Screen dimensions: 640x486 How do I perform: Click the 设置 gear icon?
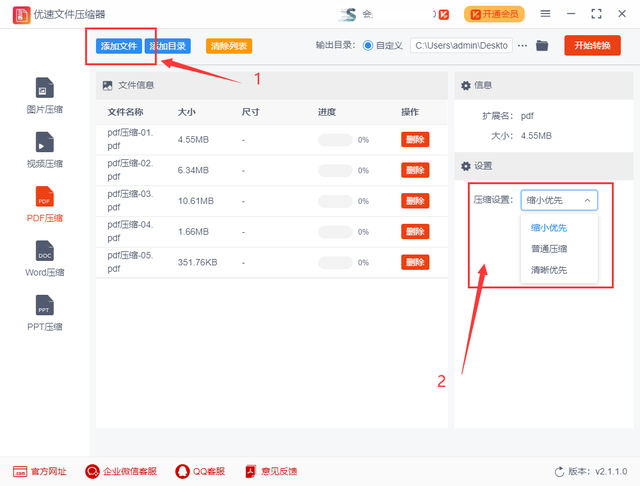tap(466, 166)
